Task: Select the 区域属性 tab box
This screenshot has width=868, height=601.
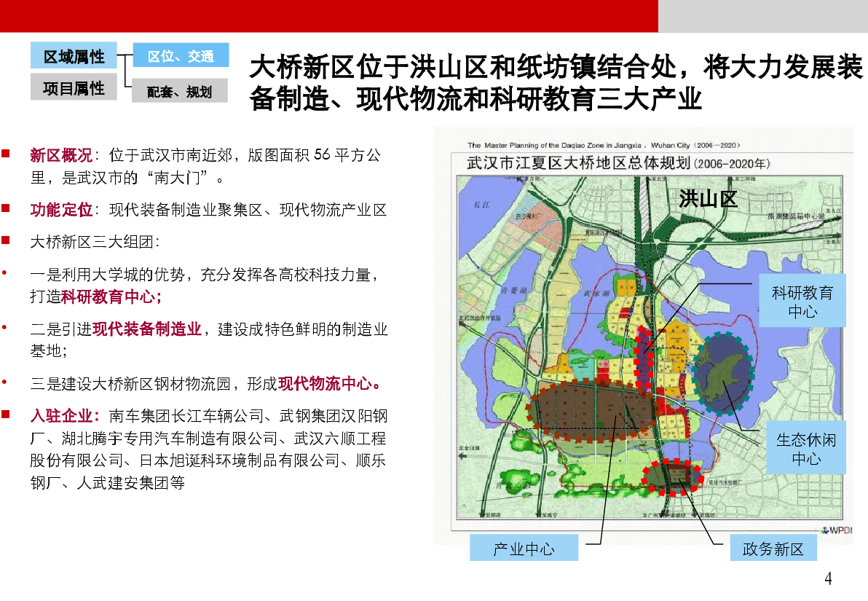Action: (x=74, y=55)
